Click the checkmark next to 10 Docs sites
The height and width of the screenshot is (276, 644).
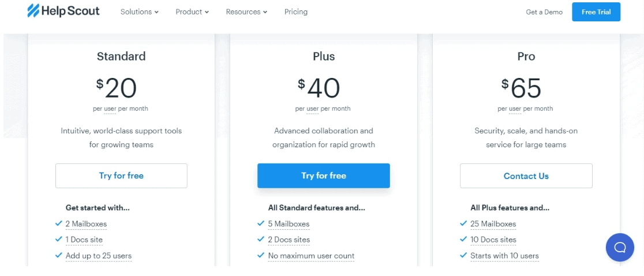(463, 239)
